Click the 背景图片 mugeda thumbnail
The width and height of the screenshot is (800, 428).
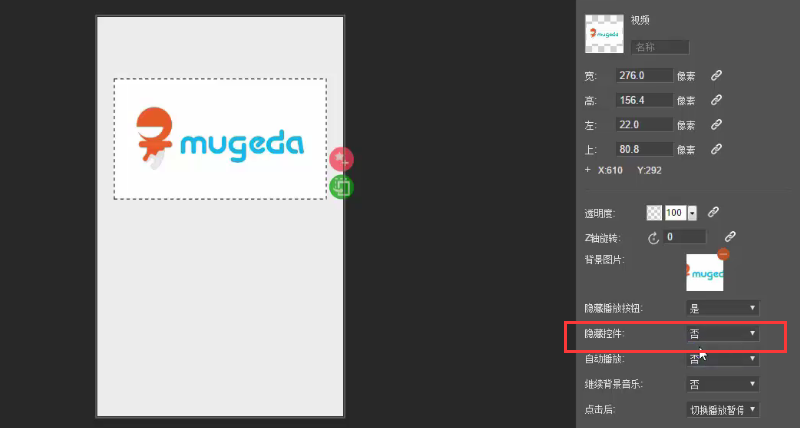click(x=705, y=272)
